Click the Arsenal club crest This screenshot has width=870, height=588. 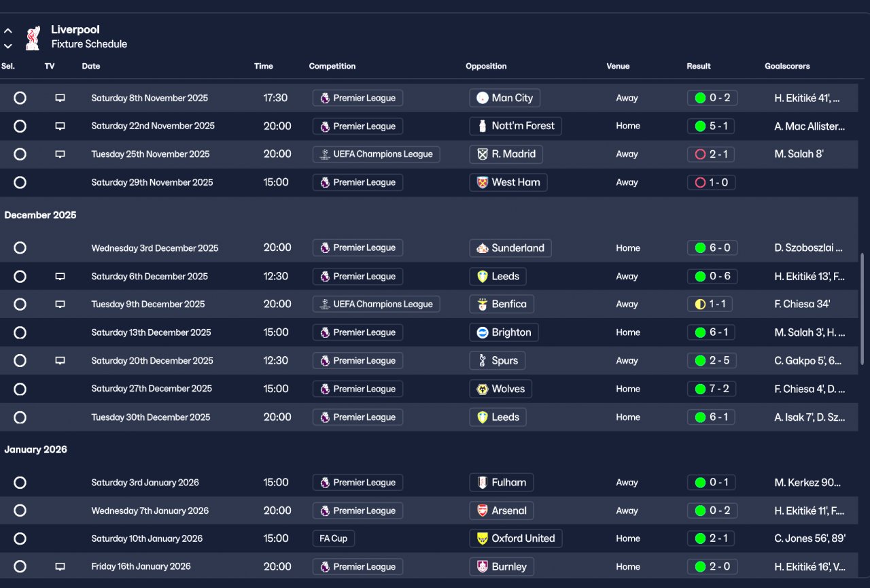tap(483, 511)
